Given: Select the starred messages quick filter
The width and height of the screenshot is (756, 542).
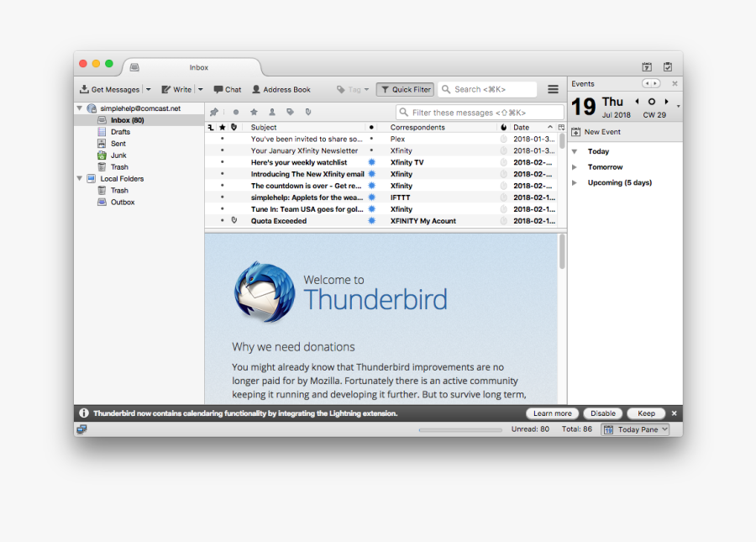Looking at the screenshot, I should click(x=254, y=111).
